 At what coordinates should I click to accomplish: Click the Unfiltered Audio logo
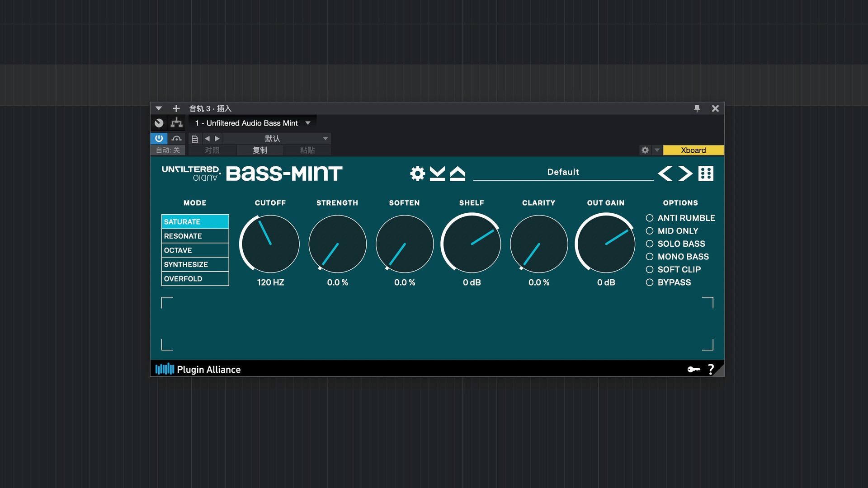click(x=191, y=174)
